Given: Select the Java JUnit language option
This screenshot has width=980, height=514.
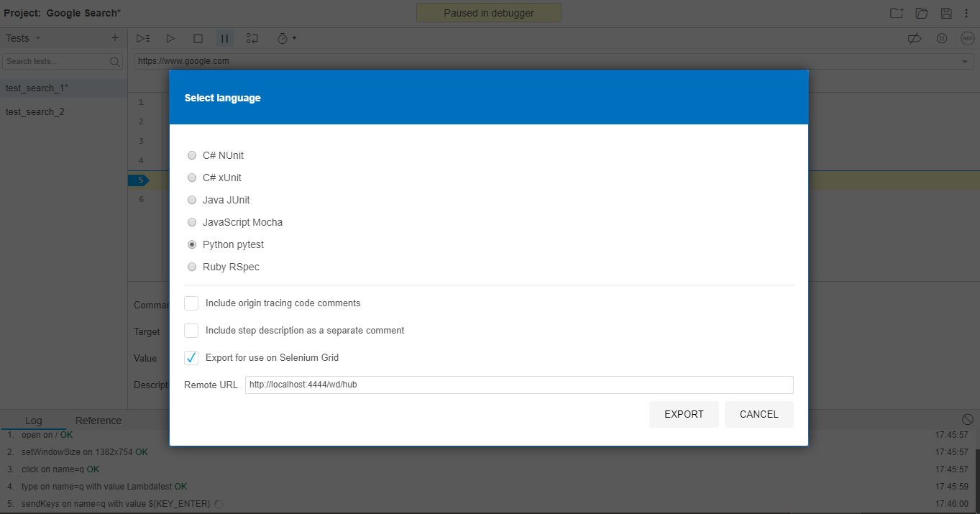Looking at the screenshot, I should coord(192,200).
